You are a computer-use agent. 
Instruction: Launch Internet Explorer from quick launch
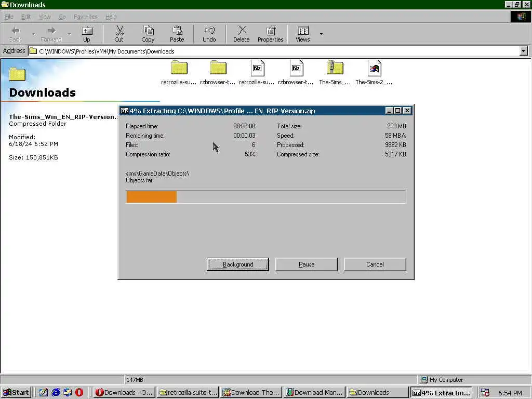tap(56, 393)
